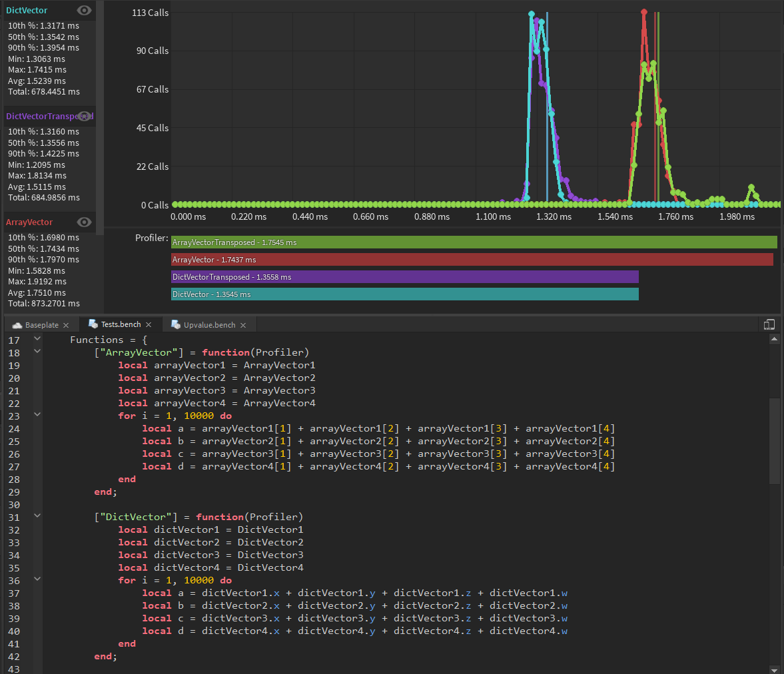
Task: Click the script icon on Tests.bench tab
Action: point(93,324)
